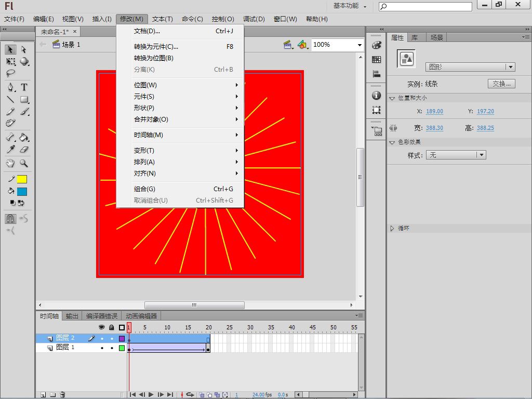Click the Edit Scene clapperboard icon
This screenshot has width=532, height=399.
(288, 45)
